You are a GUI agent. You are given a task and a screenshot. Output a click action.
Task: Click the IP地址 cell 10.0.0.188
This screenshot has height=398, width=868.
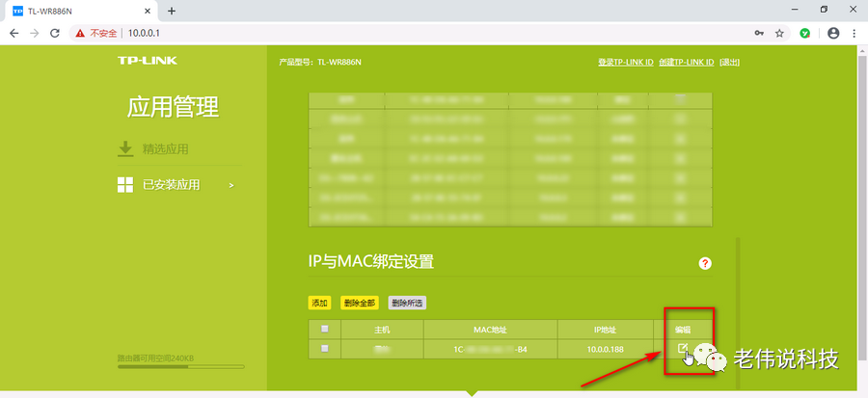click(606, 349)
